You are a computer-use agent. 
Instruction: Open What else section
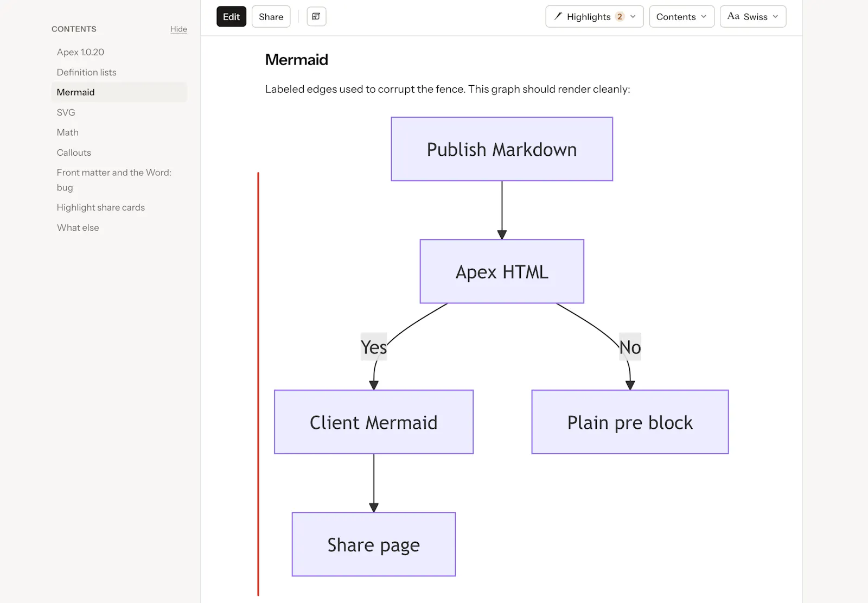78,227
